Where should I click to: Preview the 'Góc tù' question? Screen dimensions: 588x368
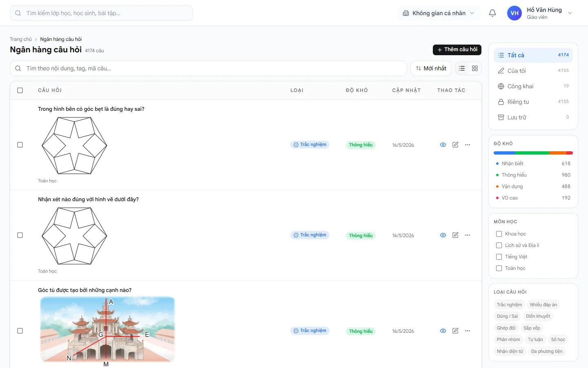click(x=443, y=331)
